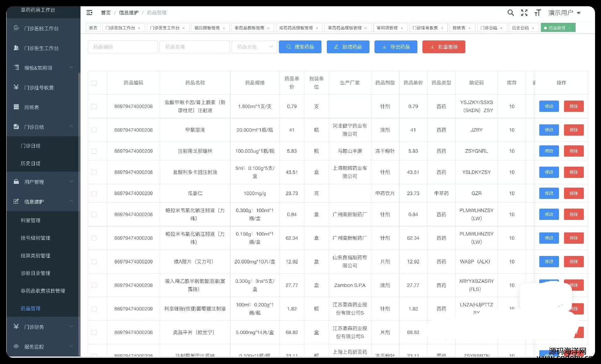Expand the 用户管理 sidebar chevron
The image size is (601, 364).
pos(71,181)
